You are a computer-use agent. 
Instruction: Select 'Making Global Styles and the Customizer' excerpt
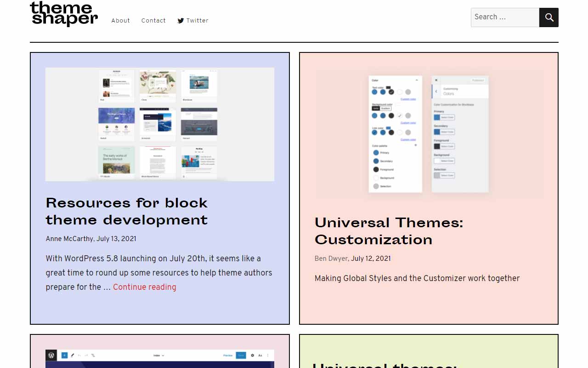tap(417, 278)
